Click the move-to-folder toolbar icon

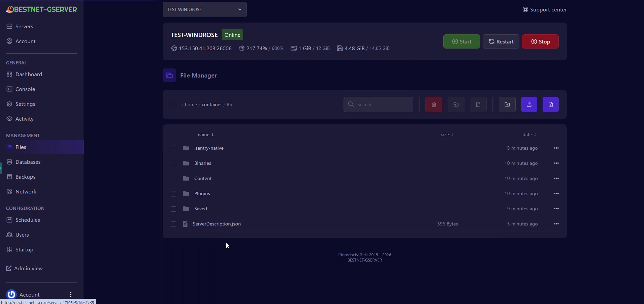coord(456,104)
